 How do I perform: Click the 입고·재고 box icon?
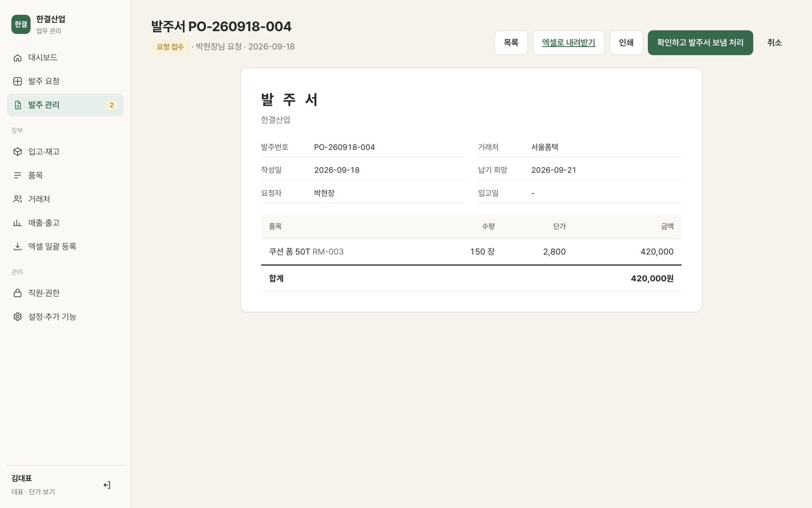click(x=17, y=151)
